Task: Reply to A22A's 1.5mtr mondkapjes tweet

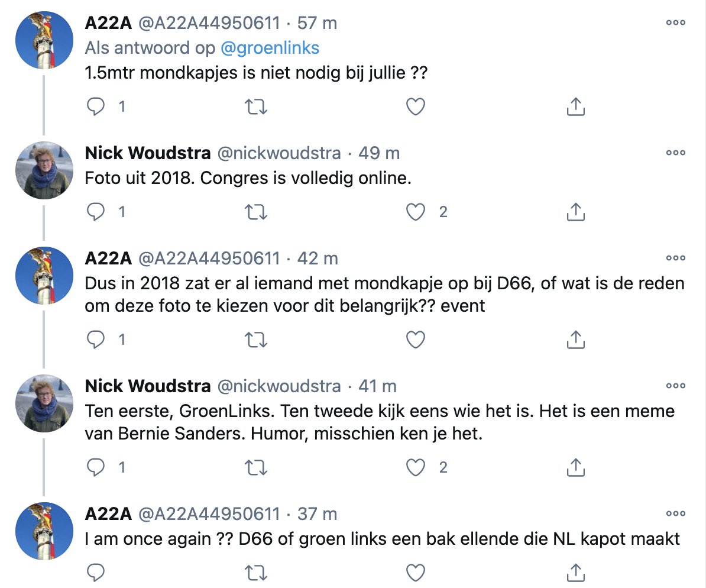Action: [96, 106]
